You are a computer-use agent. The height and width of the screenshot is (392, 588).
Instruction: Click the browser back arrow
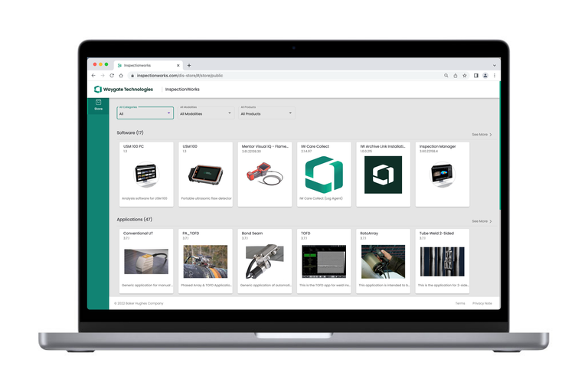point(93,75)
